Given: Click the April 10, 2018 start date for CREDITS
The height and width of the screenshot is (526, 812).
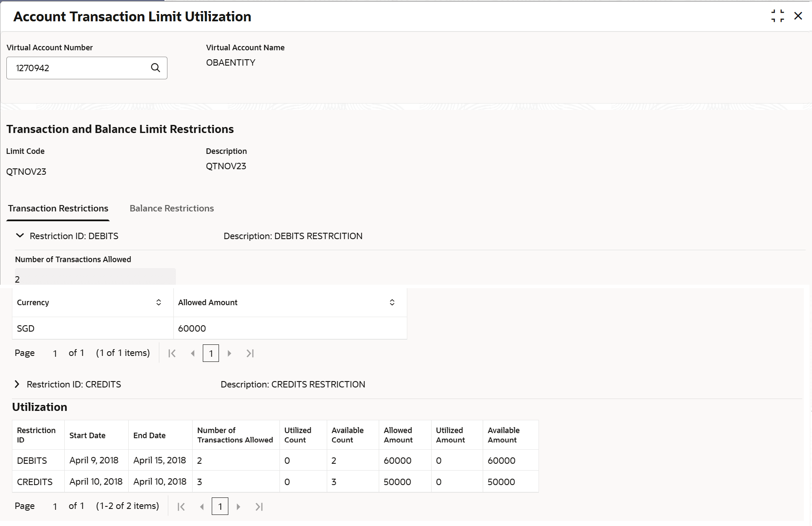Looking at the screenshot, I should (96, 482).
